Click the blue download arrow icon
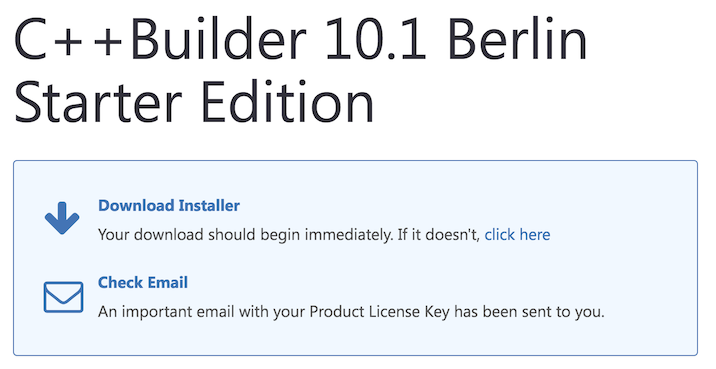716x369 pixels. click(62, 218)
